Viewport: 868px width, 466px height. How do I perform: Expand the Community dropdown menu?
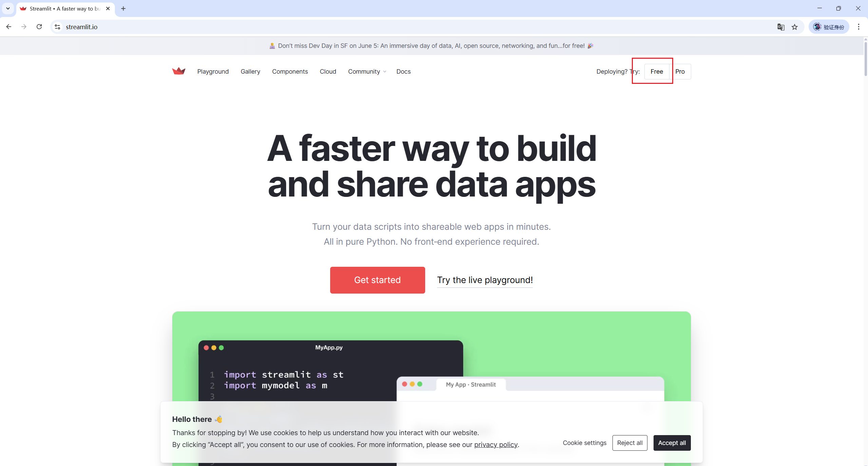367,72
